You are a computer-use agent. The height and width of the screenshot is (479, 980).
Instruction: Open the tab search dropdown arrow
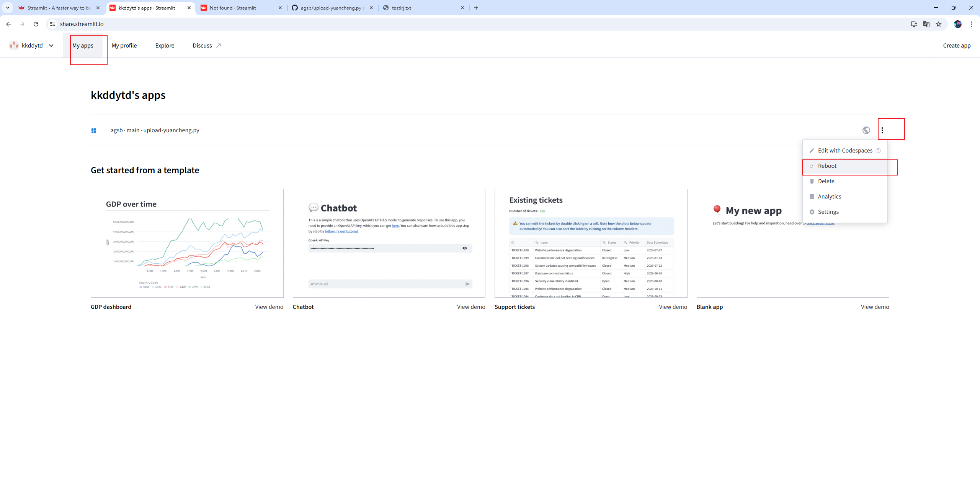click(8, 8)
